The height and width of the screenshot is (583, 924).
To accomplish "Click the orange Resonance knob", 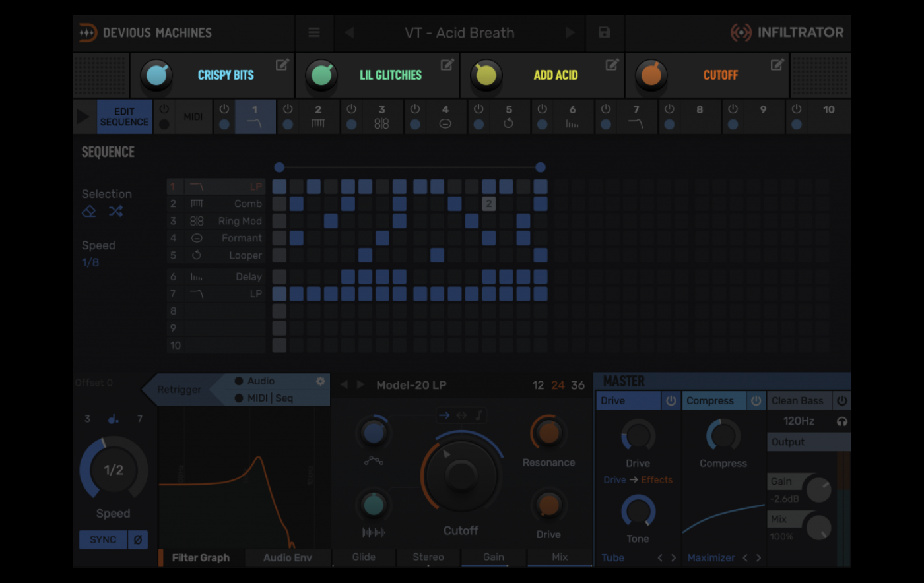I will [548, 433].
